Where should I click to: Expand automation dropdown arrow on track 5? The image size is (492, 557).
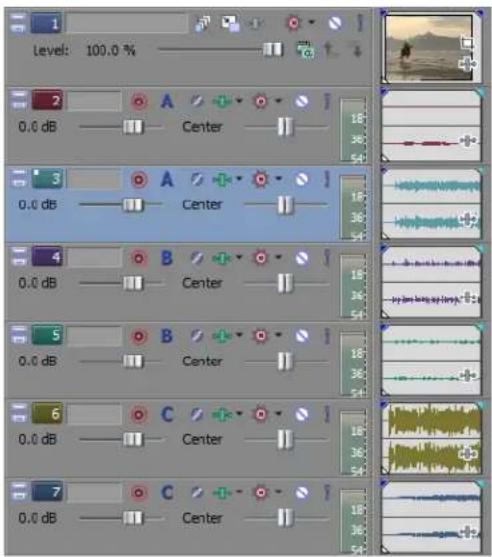click(279, 335)
